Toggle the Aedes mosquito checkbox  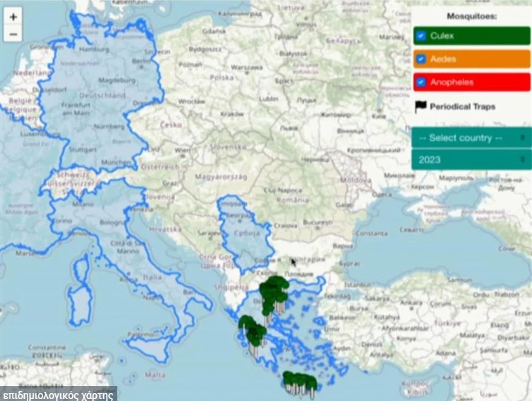point(421,59)
